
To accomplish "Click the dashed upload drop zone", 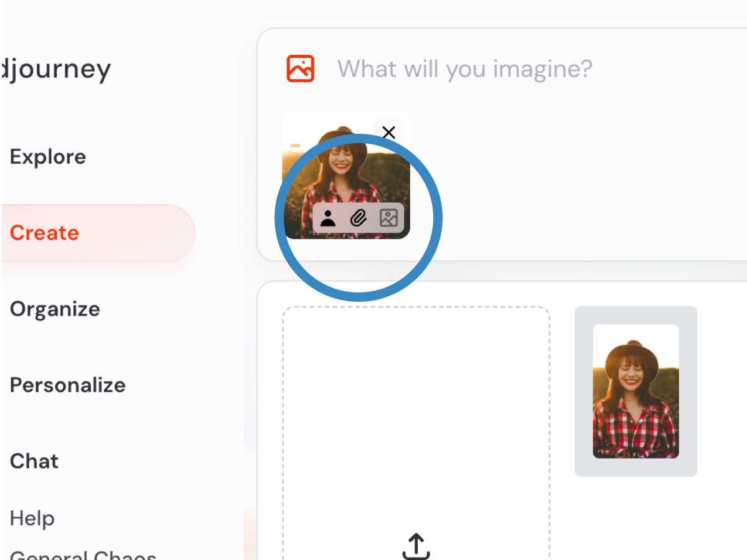I will click(x=416, y=433).
